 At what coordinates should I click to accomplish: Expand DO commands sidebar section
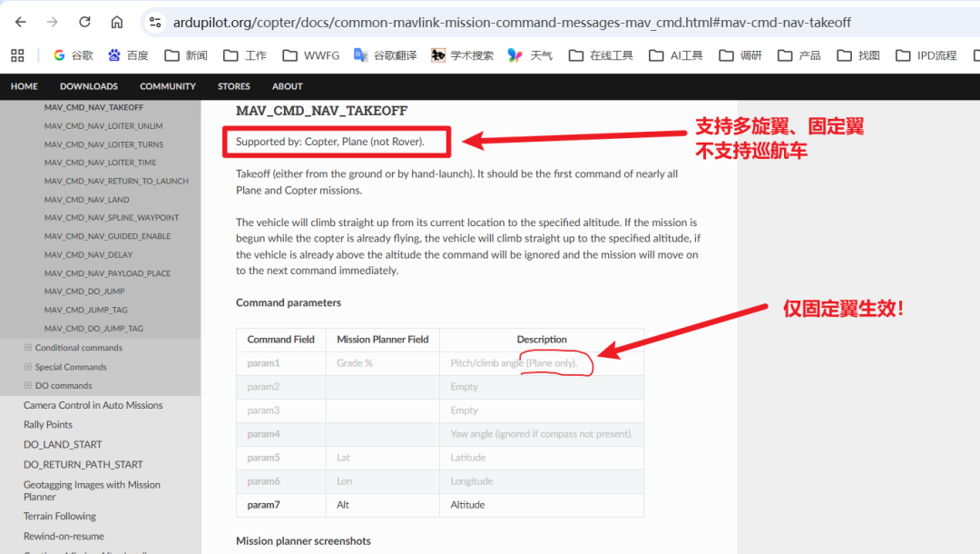pyautogui.click(x=27, y=385)
